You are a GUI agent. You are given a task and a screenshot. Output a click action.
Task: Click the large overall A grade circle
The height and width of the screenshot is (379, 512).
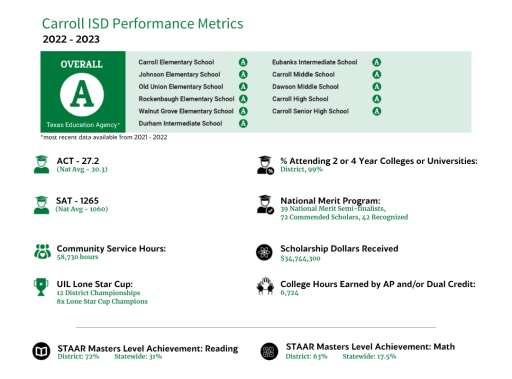tap(82, 95)
